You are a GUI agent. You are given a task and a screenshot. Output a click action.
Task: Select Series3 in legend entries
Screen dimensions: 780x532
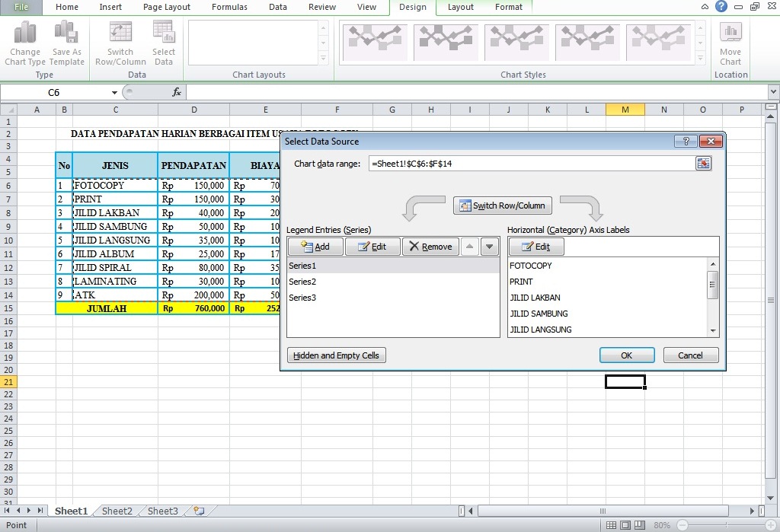coord(393,298)
